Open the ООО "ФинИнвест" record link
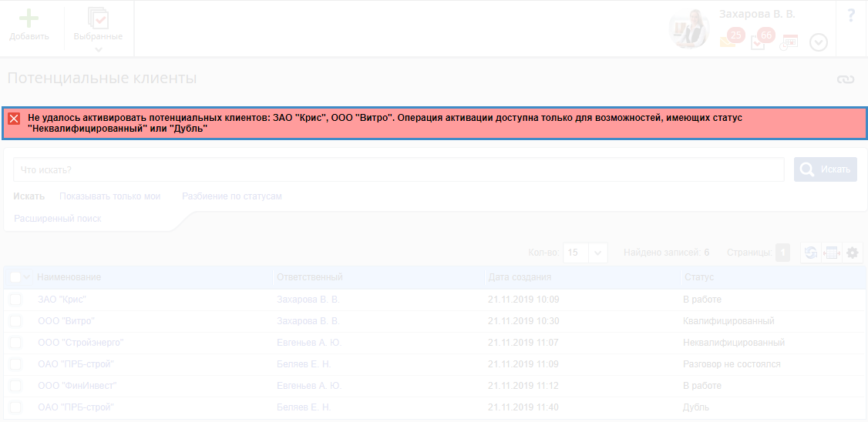The image size is (868, 422). tap(77, 386)
